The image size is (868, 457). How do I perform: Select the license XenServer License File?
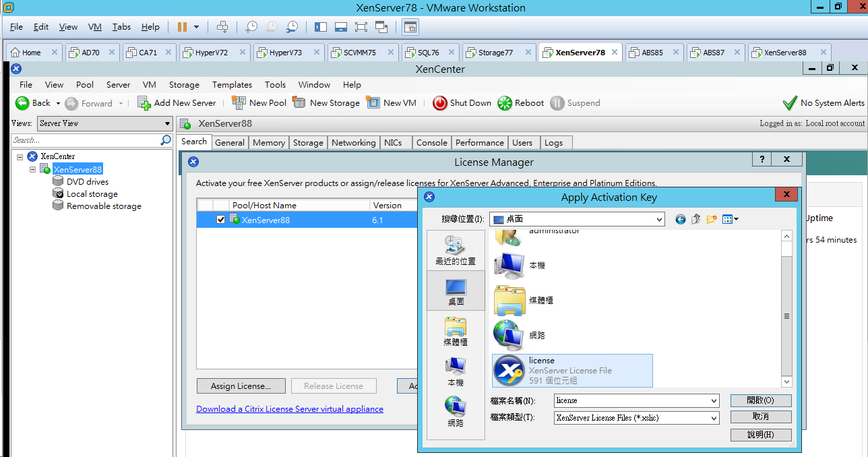click(573, 371)
